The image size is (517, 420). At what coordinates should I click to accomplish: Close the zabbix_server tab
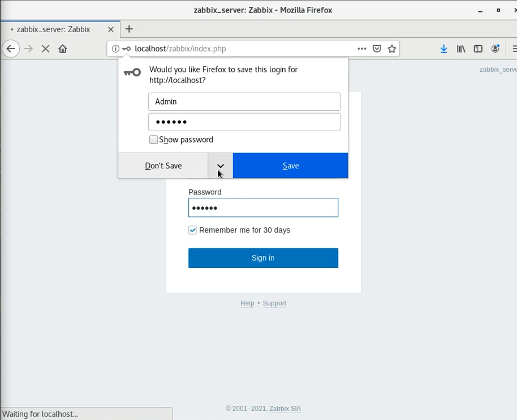pos(111,29)
